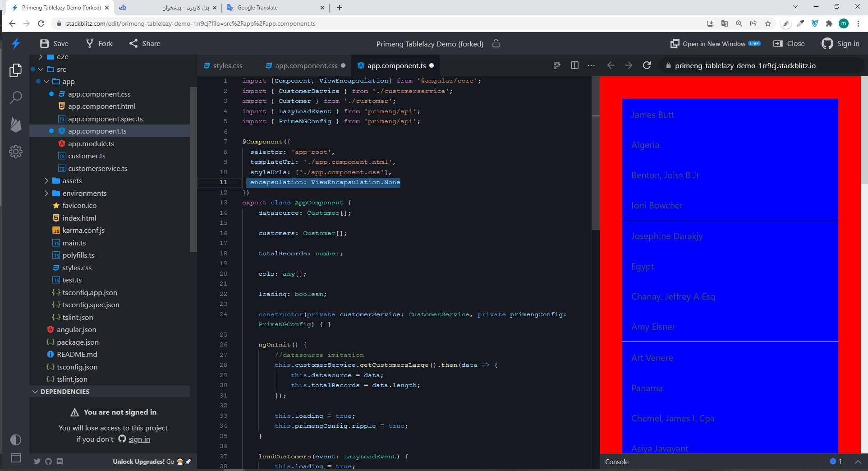Collapse the src folder

tap(41, 69)
